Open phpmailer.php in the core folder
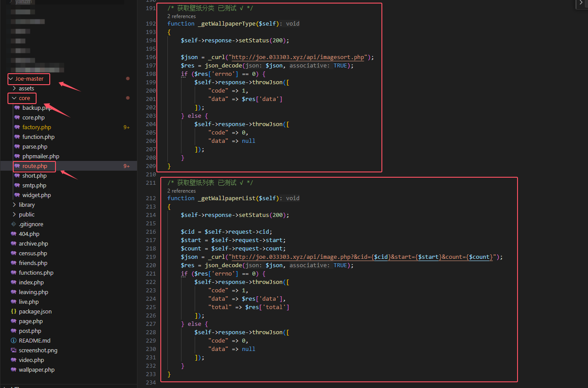 [x=41, y=157]
